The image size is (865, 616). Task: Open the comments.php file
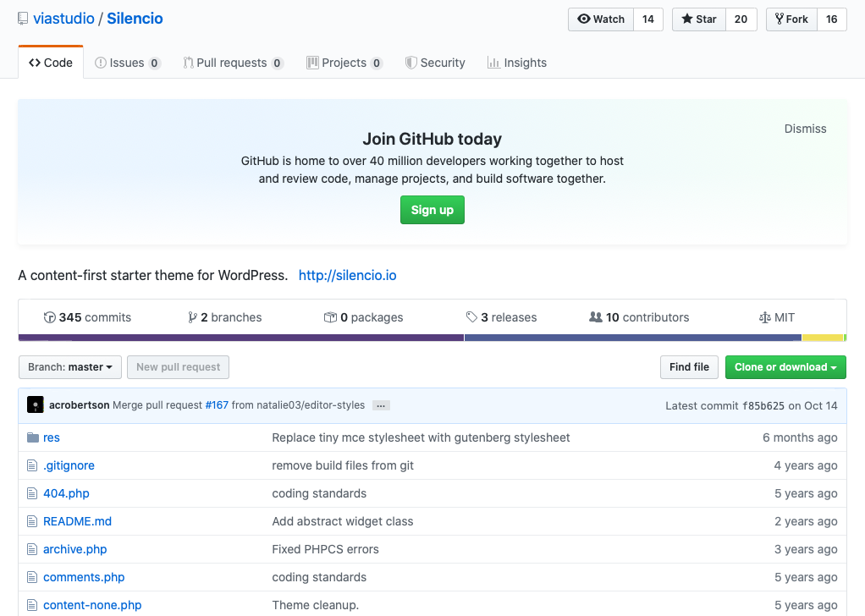pos(84,577)
